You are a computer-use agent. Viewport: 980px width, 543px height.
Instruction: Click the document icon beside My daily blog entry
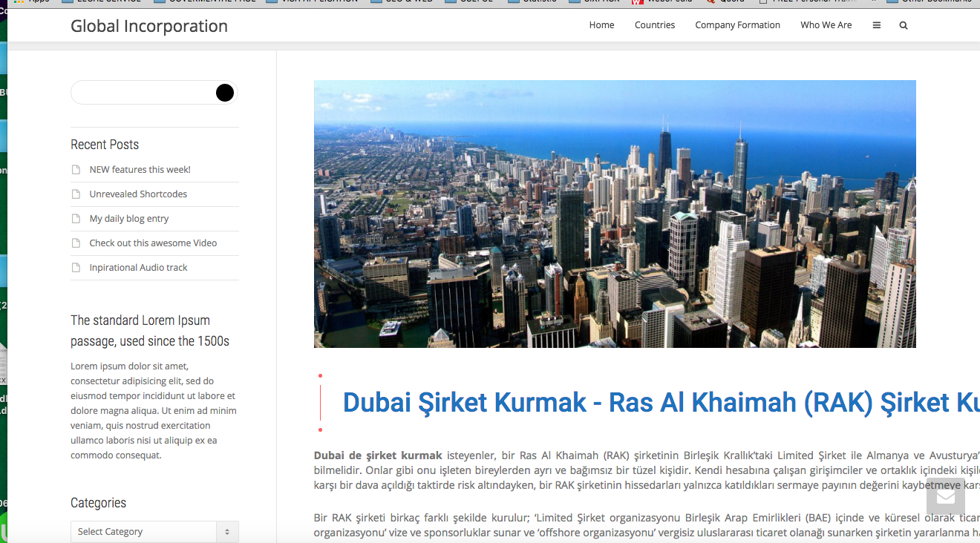pyautogui.click(x=76, y=219)
